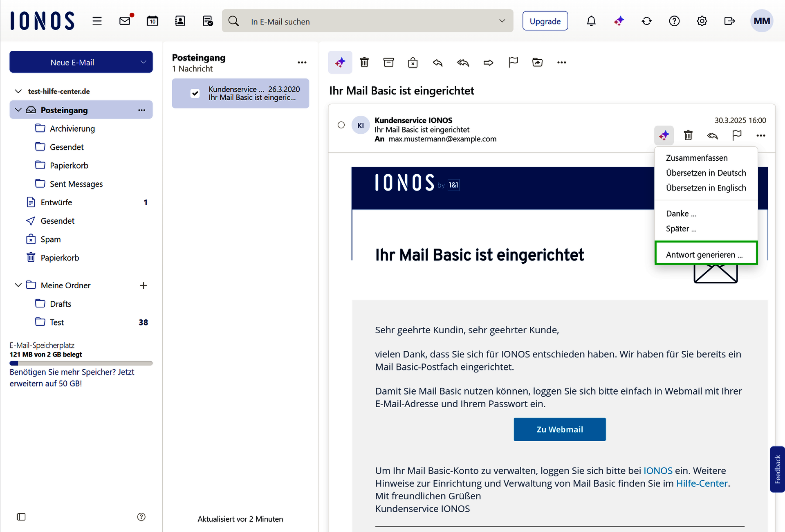Screen dimensions: 785x532
Task: Delete mail via toolbar trash icon
Action: click(364, 62)
